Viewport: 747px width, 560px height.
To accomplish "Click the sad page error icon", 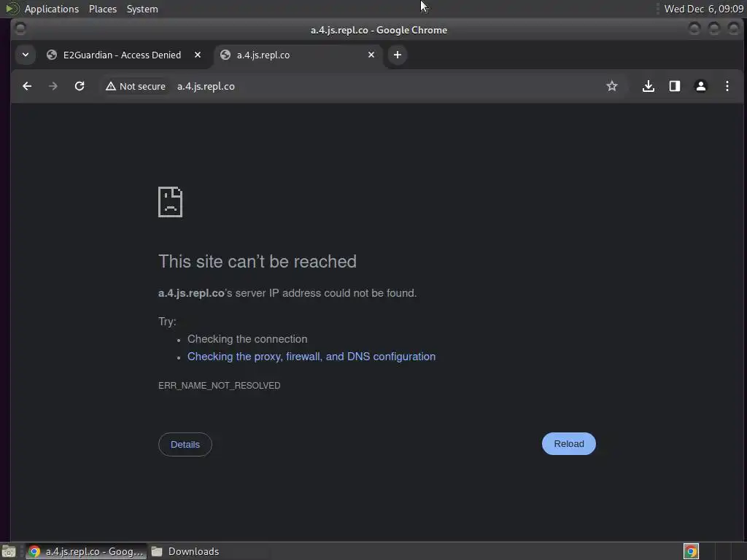I will 170,202.
